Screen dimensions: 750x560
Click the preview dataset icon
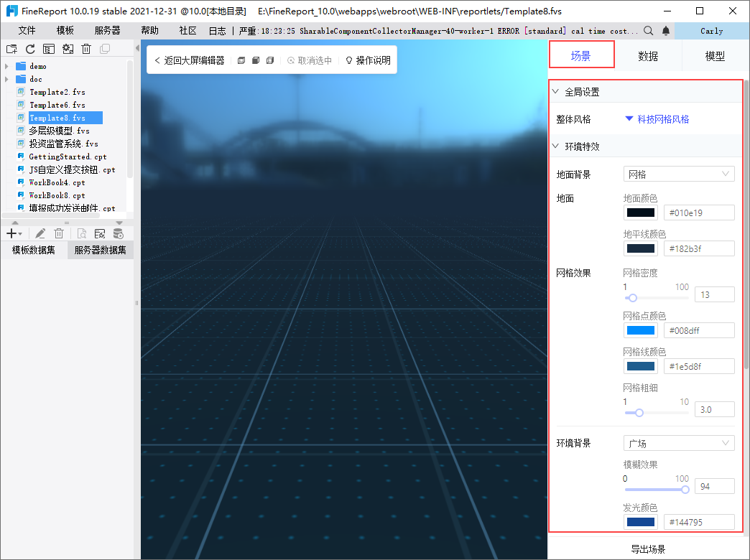(82, 233)
